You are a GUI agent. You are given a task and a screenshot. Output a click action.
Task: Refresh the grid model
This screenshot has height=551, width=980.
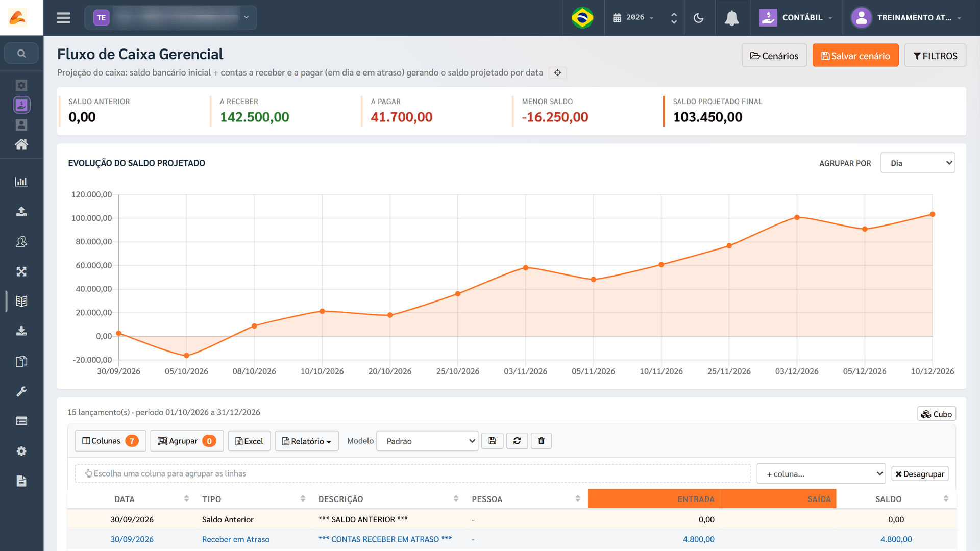click(517, 441)
